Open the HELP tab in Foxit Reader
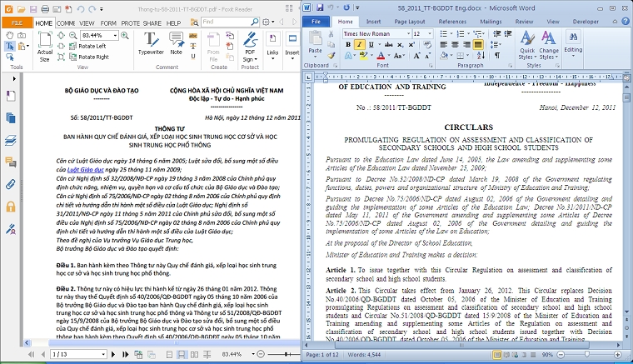This screenshot has height=364, width=633. (173, 23)
